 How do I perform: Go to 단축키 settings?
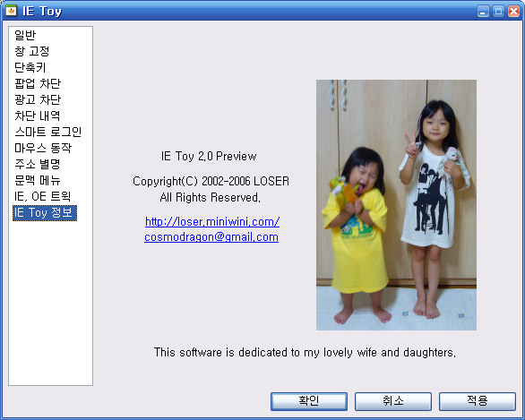[x=30, y=67]
